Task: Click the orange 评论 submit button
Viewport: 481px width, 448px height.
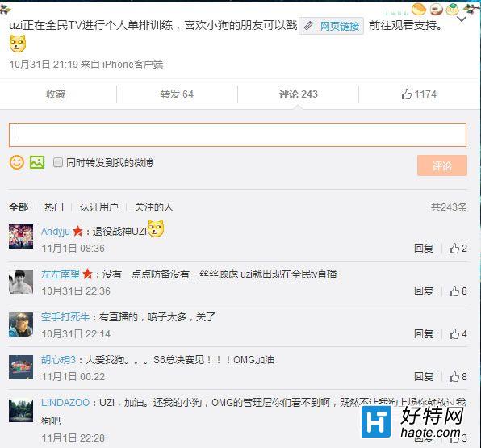Action: (442, 165)
